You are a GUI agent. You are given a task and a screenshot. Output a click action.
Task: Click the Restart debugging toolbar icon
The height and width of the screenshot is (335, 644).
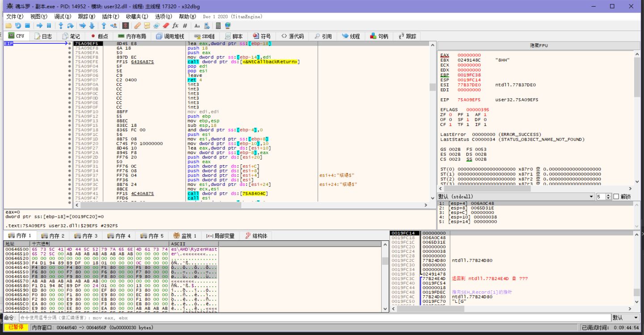(18, 26)
